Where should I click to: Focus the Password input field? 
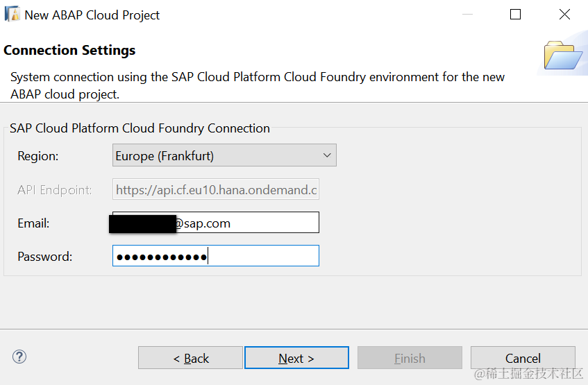216,256
